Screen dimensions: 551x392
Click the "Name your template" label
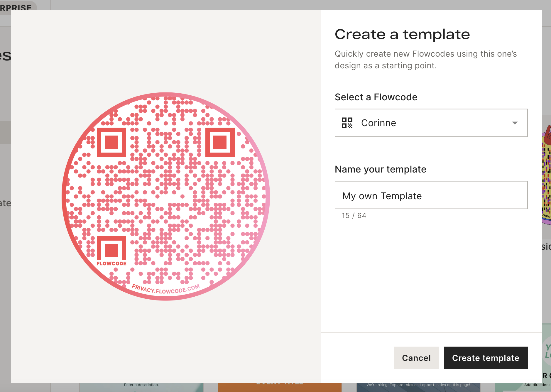pyautogui.click(x=381, y=169)
